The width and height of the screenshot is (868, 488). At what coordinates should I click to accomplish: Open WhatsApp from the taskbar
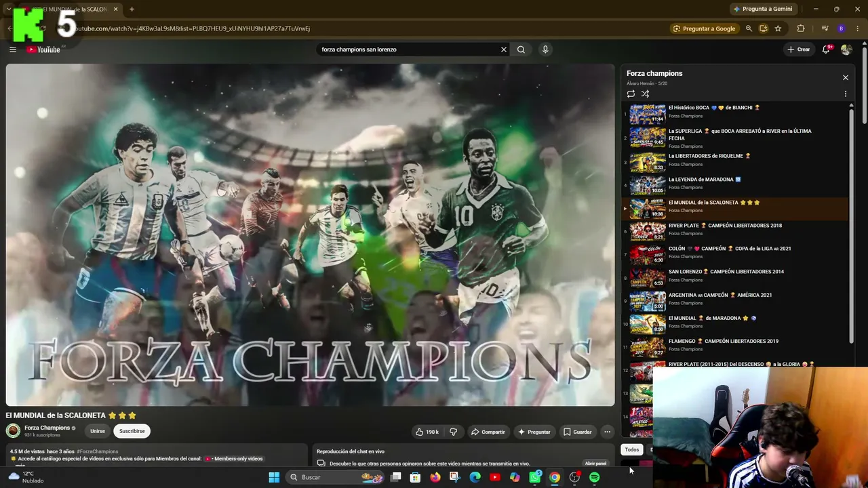(535, 477)
